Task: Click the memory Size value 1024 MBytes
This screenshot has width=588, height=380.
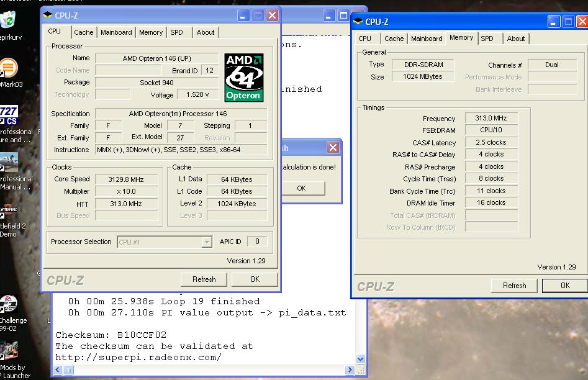Action: 423,76
